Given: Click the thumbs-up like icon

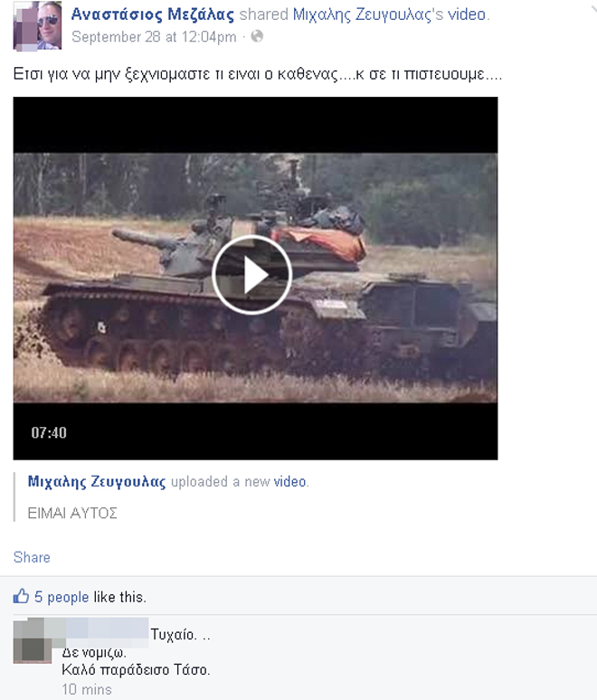Looking at the screenshot, I should coord(21,596).
